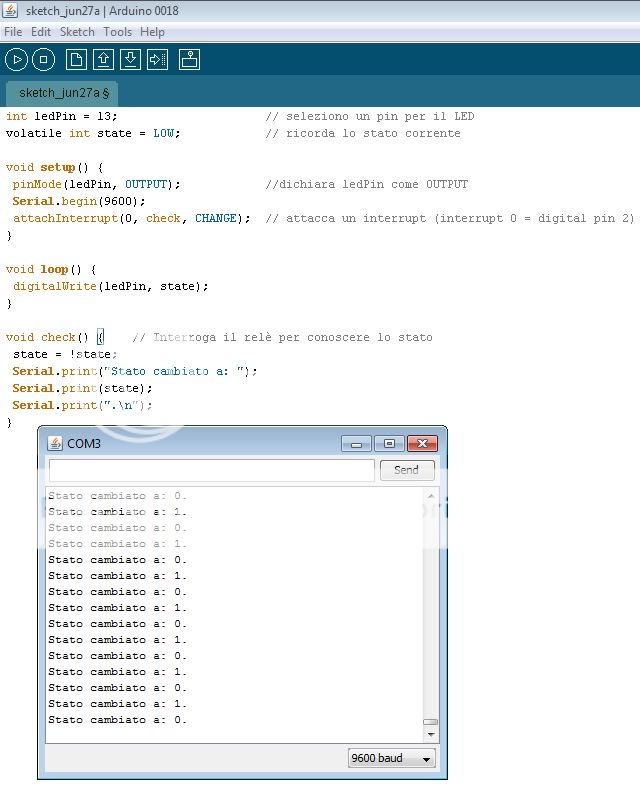Click the 'Serial.print(state);' line
The width and height of the screenshot is (640, 801).
coord(82,389)
